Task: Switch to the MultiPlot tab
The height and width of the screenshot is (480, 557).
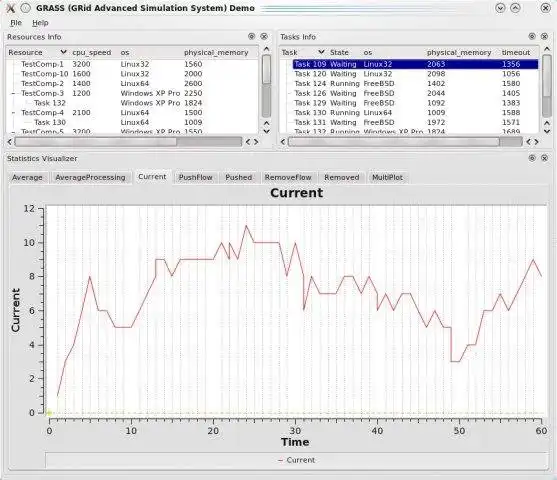Action: (x=387, y=177)
